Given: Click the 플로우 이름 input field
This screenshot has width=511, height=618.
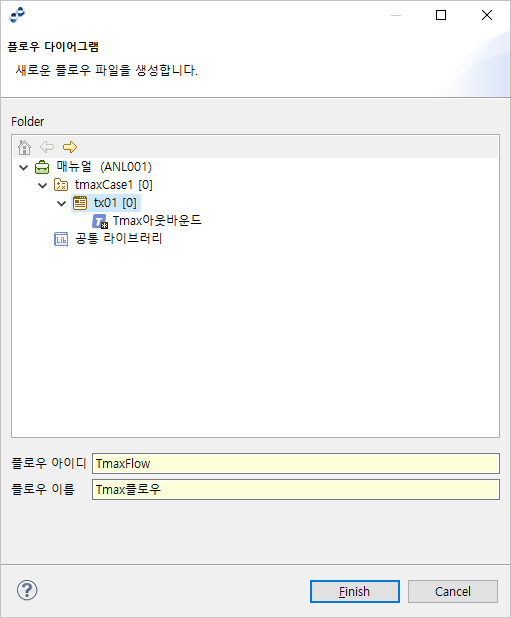Looking at the screenshot, I should [x=296, y=490].
